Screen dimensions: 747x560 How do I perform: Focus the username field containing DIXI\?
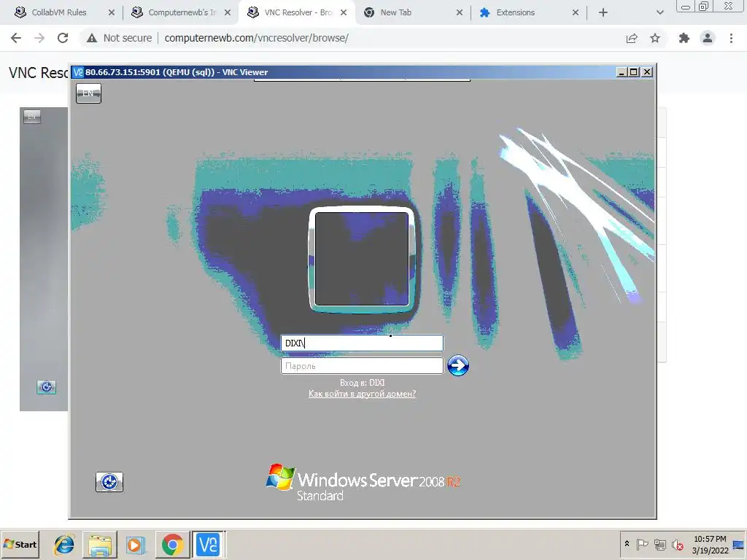(x=362, y=343)
